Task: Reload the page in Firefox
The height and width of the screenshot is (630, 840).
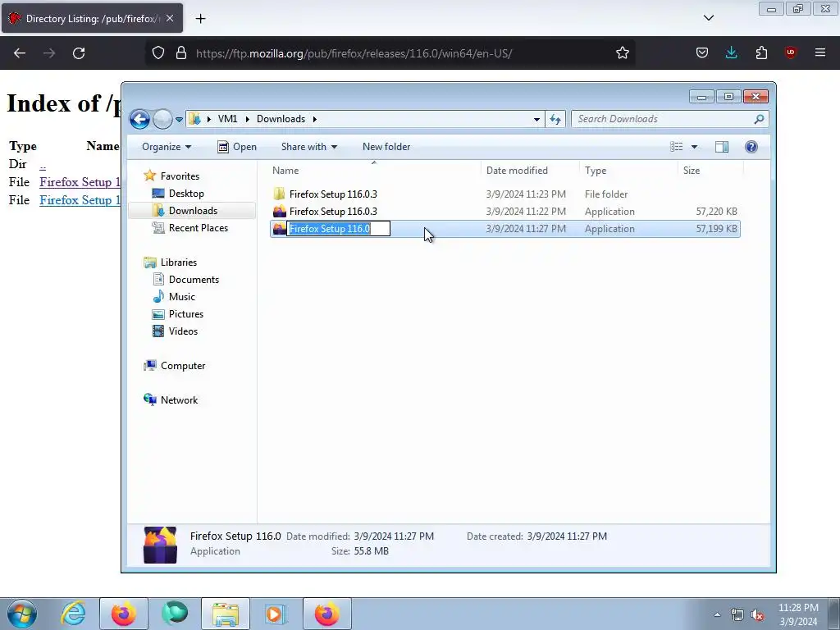Action: tap(79, 53)
